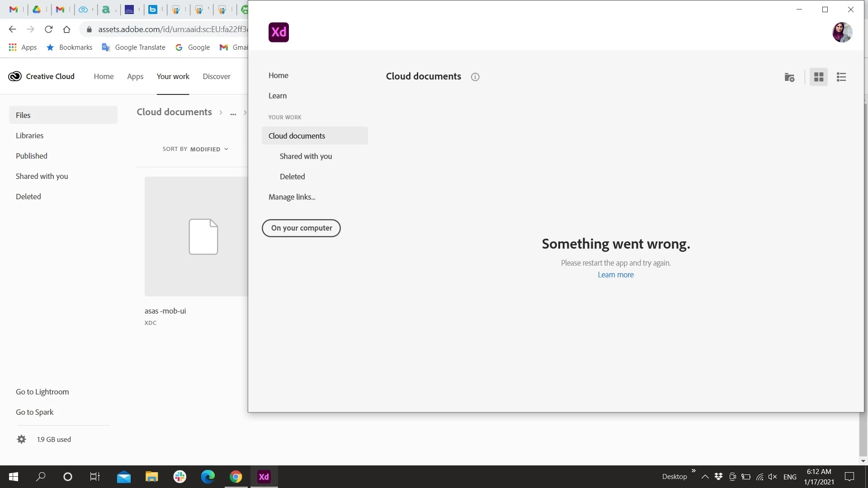Click the Adobe XD logo icon

pyautogui.click(x=278, y=32)
